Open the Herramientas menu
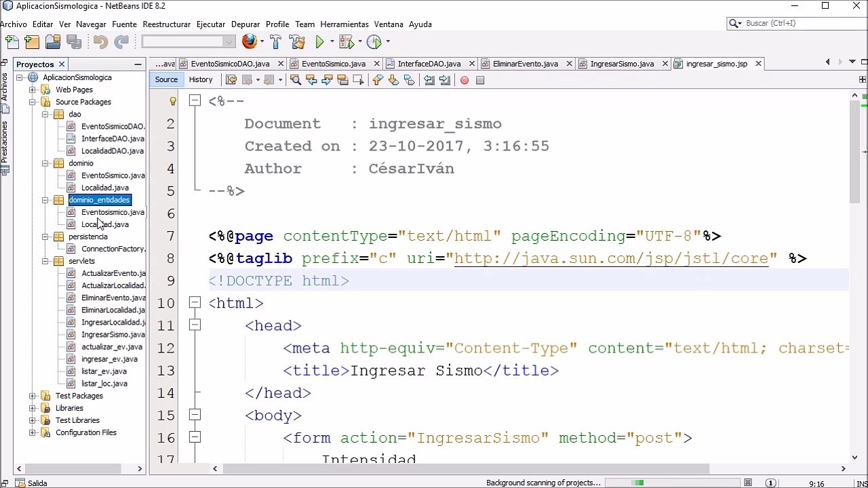 (x=344, y=24)
